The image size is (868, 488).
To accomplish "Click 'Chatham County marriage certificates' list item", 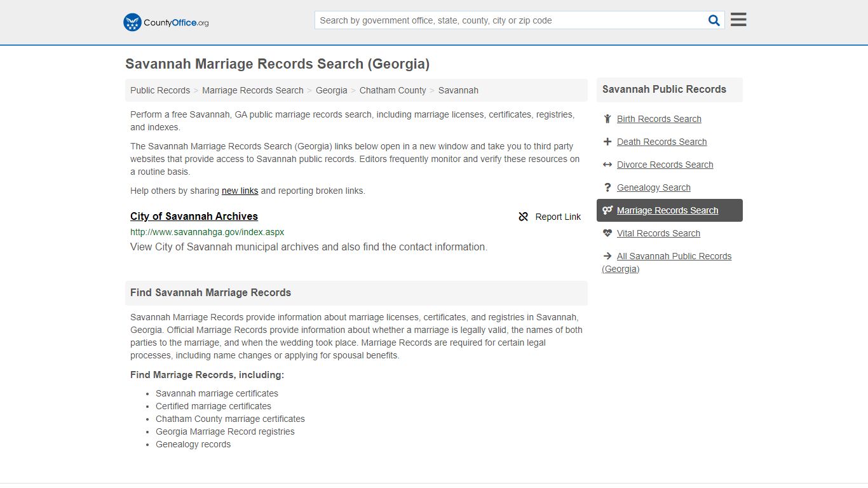I will pos(230,419).
